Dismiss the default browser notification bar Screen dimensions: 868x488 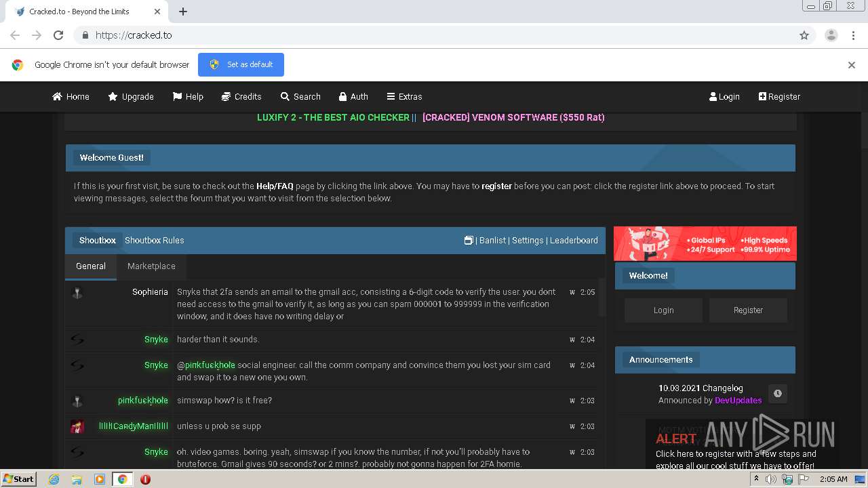coord(852,65)
